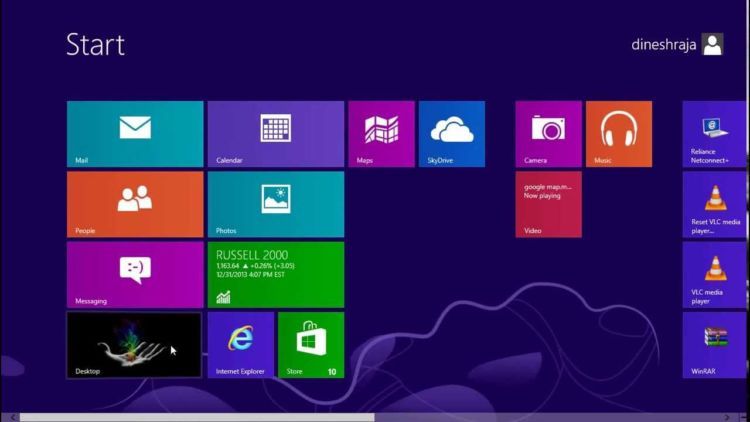Open the SkyDrive tile
Screen dimensions: 750x422
tap(452, 134)
